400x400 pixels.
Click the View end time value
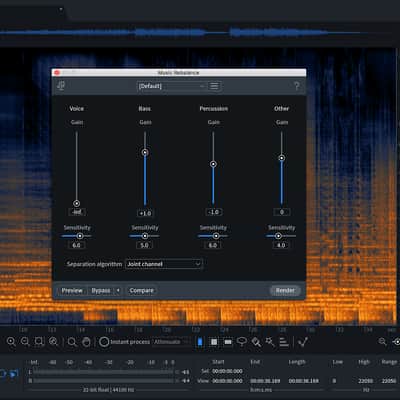(x=265, y=381)
